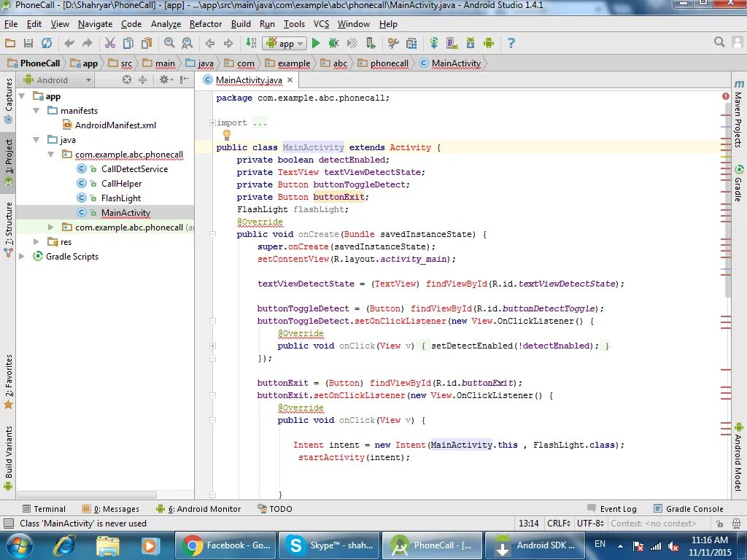The image size is (747, 560).
Task: Click the Make Project build icon
Action: (x=251, y=43)
